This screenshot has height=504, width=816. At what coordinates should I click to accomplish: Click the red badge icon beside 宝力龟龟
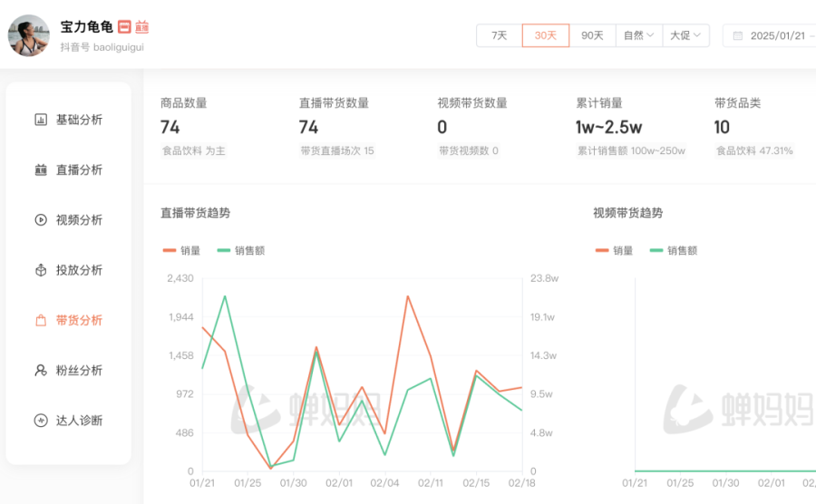coord(124,27)
